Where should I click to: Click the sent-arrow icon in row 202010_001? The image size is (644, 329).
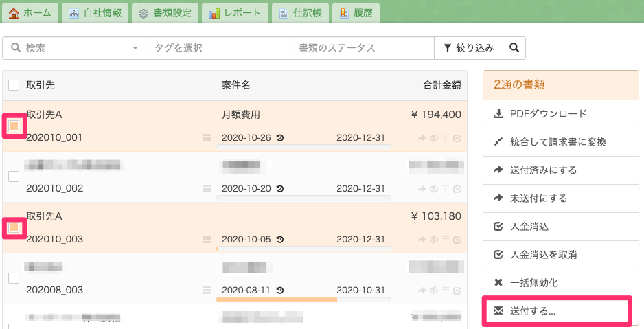[x=422, y=138]
